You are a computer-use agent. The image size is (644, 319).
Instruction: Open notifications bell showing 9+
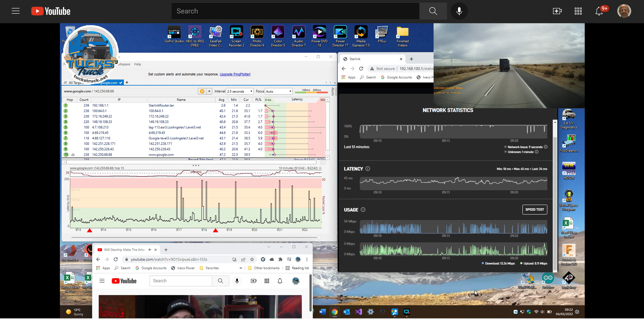tap(599, 11)
